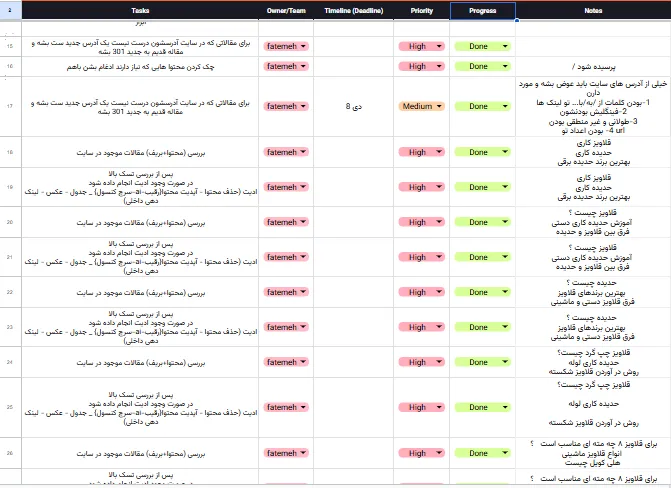
Task: Select the Progress header cell
Action: [482, 11]
